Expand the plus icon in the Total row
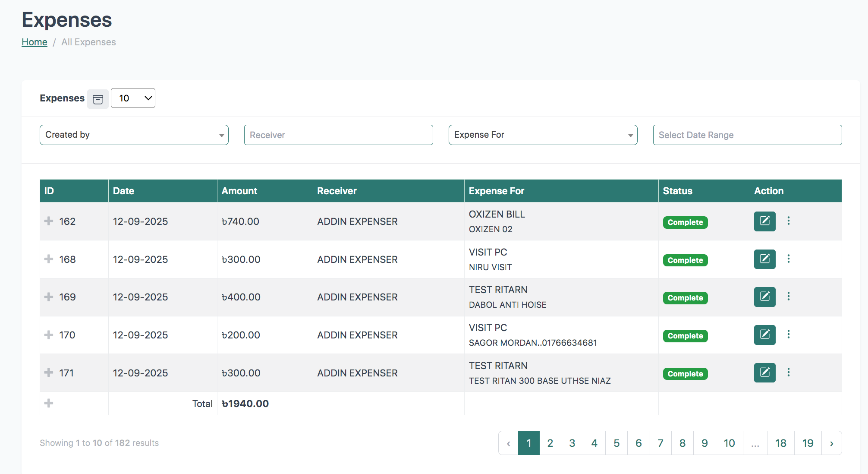This screenshot has height=474, width=868. (x=49, y=403)
